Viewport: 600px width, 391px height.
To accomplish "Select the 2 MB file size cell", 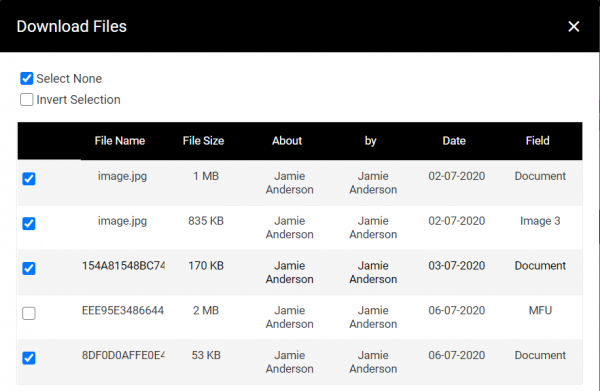I will pyautogui.click(x=206, y=310).
